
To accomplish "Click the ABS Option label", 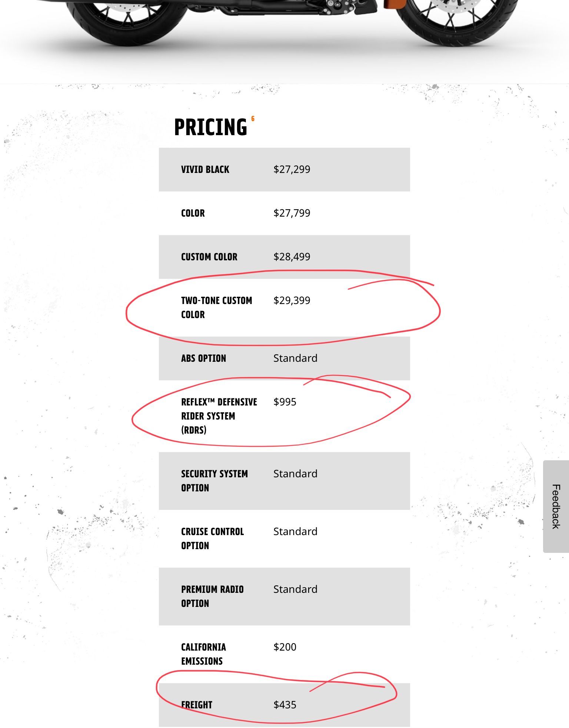I will tap(203, 358).
